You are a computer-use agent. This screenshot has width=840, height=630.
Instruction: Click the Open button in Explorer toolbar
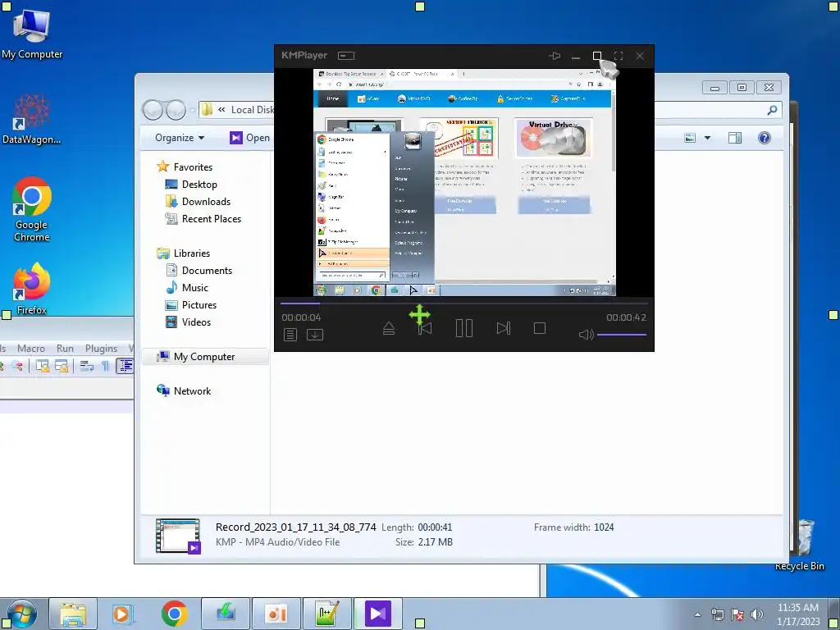pyautogui.click(x=249, y=138)
